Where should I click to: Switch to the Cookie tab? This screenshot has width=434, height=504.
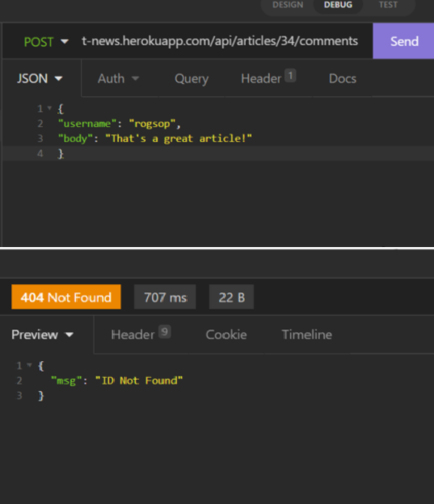[226, 335]
